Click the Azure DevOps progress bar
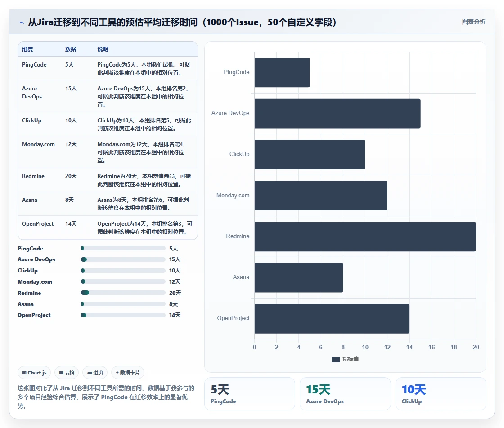The width and height of the screenshot is (504, 428). (123, 259)
